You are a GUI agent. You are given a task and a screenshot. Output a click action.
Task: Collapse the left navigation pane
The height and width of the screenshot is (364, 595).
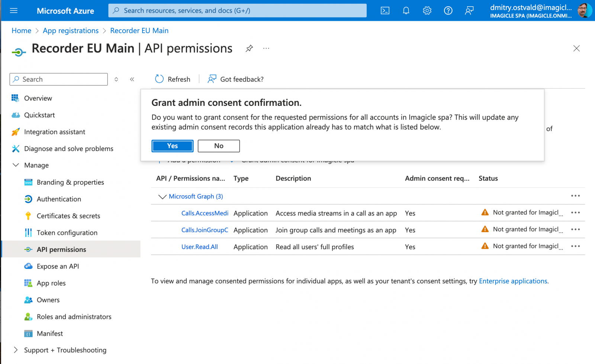tap(132, 79)
